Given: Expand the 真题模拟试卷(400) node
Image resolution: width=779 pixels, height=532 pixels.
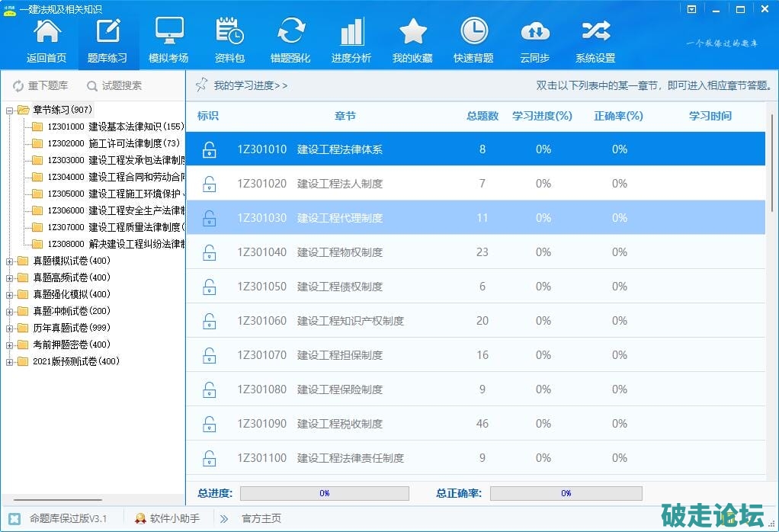Looking at the screenshot, I should click(10, 261).
